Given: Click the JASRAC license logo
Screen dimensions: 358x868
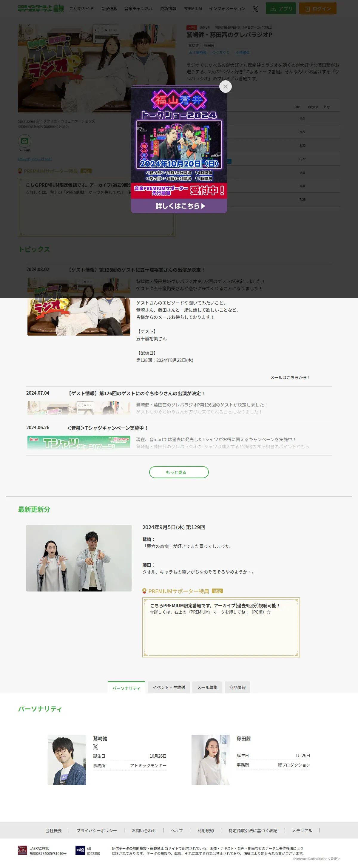Looking at the screenshot, I should pyautogui.click(x=23, y=850).
